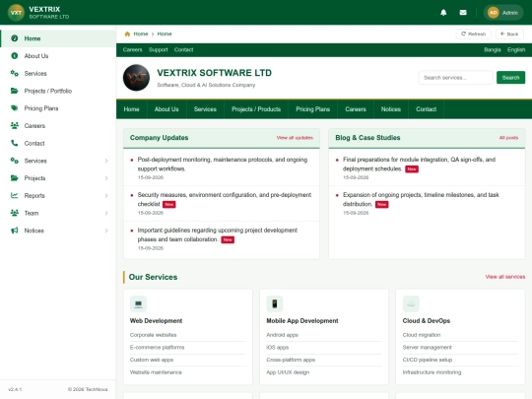This screenshot has width=532, height=399.
Task: Select the Web Development card title
Action: point(156,321)
